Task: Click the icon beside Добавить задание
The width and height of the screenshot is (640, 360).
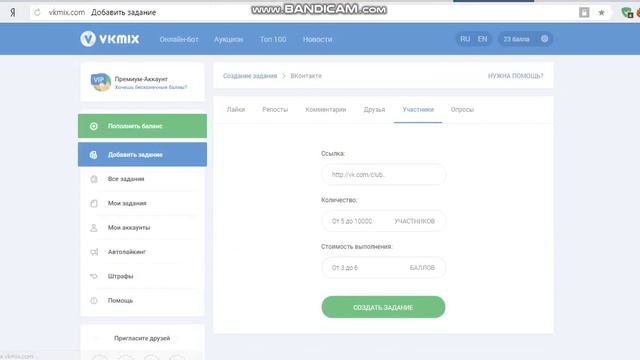Action: coord(93,155)
